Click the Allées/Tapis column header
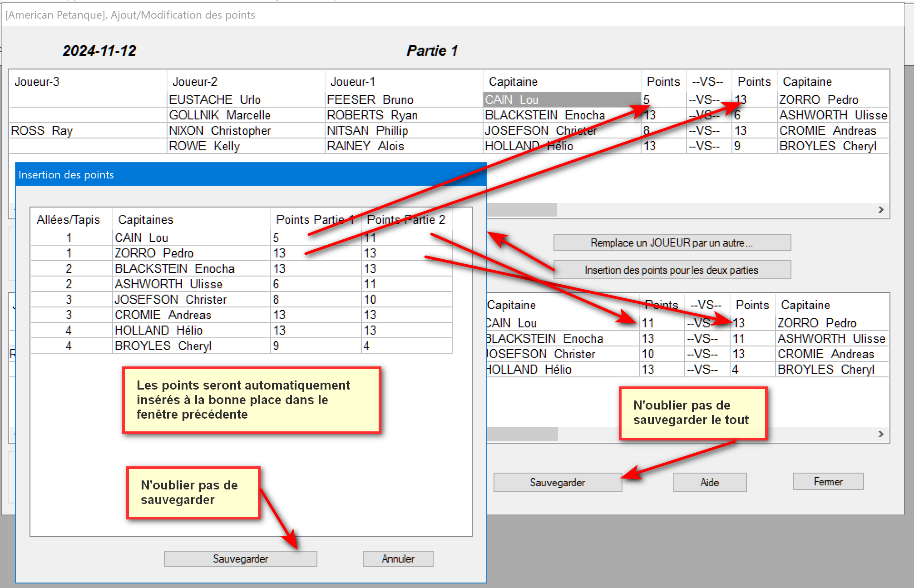 pyautogui.click(x=69, y=220)
